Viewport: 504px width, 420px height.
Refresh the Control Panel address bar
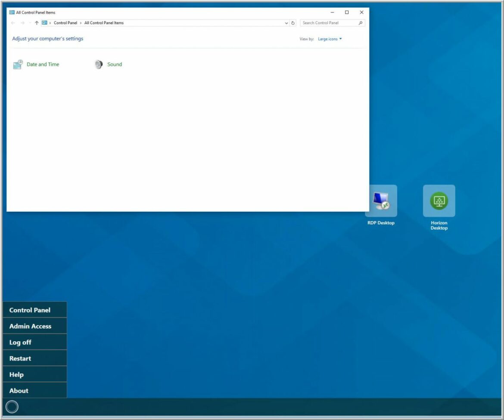click(x=293, y=23)
